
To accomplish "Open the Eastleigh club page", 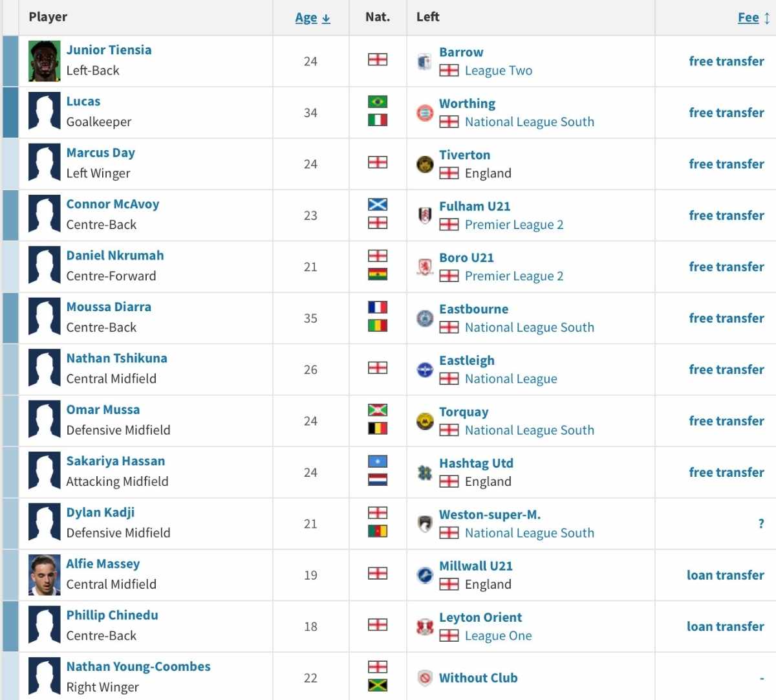I will [x=467, y=360].
